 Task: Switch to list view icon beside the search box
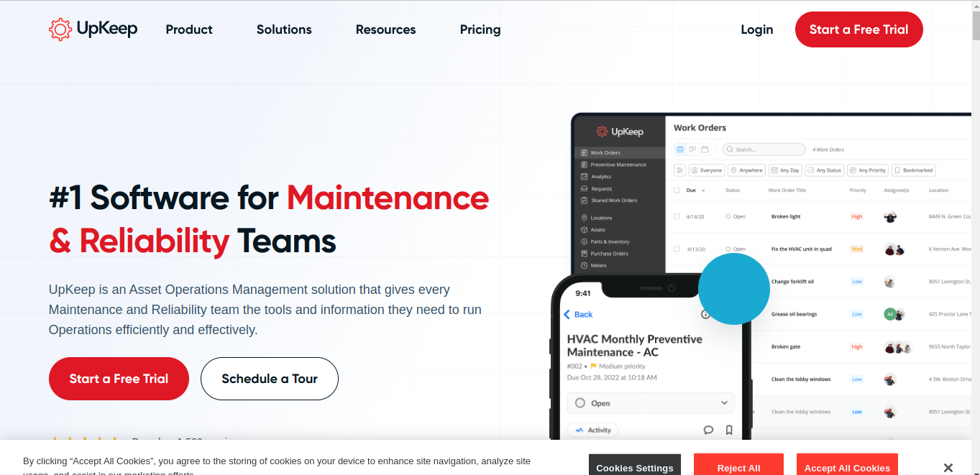click(x=680, y=149)
